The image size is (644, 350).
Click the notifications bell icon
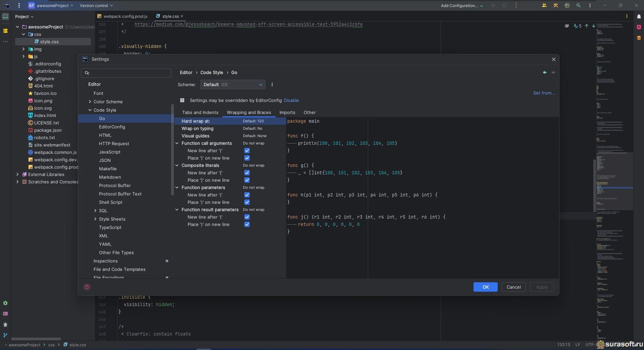639,16
